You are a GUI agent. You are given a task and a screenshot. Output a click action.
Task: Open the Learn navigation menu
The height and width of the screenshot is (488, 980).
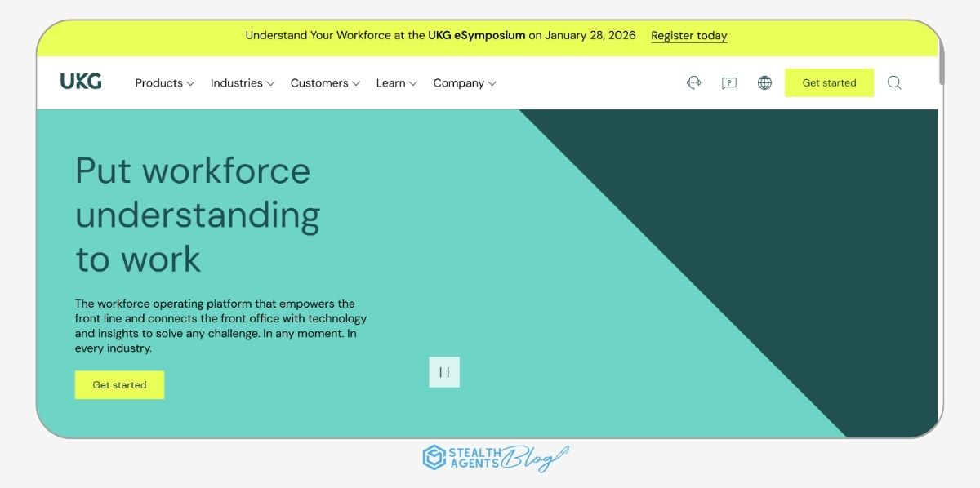[396, 82]
